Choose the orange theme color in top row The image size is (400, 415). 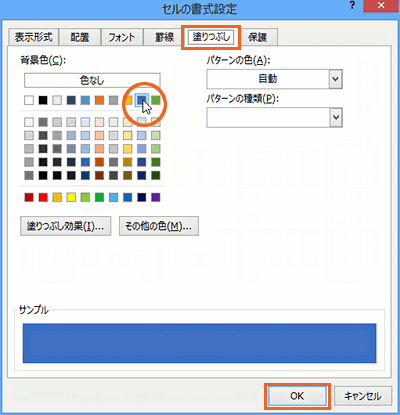pos(99,100)
